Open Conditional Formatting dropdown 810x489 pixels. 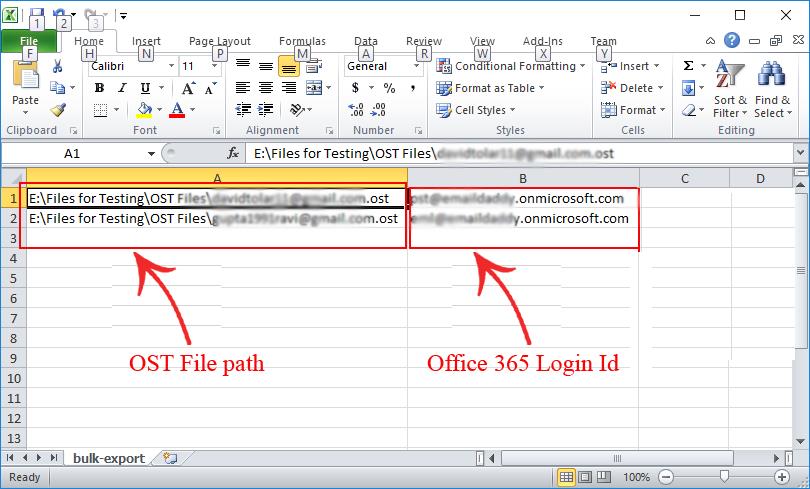(x=510, y=66)
